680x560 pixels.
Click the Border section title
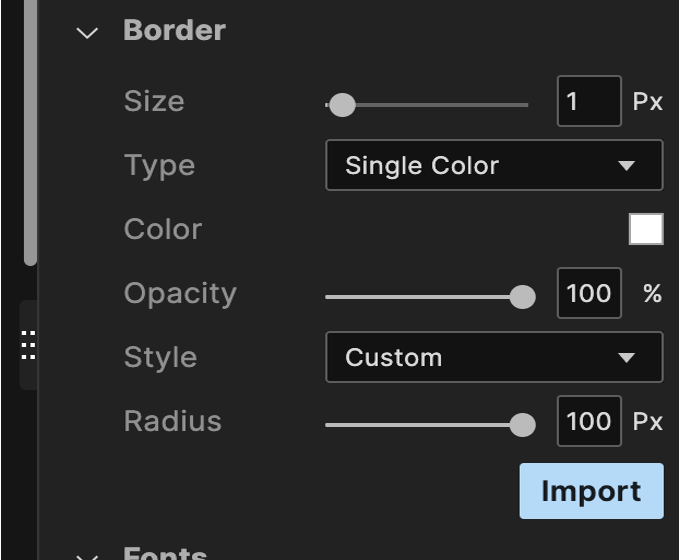point(174,30)
